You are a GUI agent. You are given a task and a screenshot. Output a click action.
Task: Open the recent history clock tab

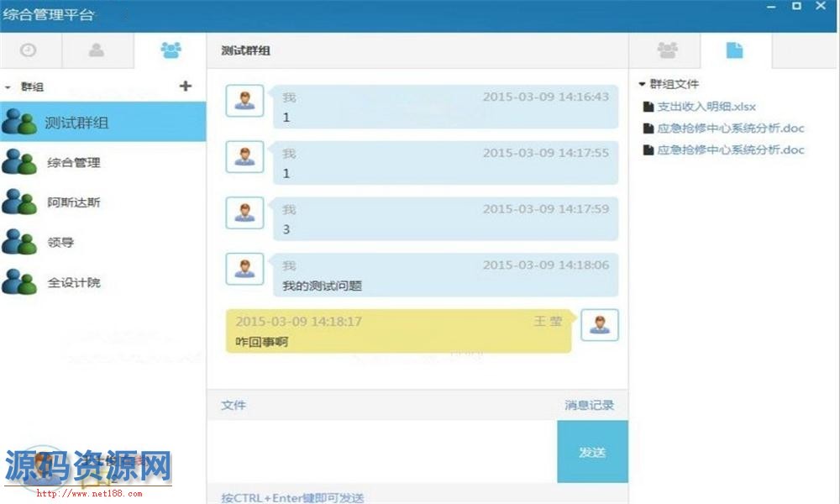tap(29, 50)
